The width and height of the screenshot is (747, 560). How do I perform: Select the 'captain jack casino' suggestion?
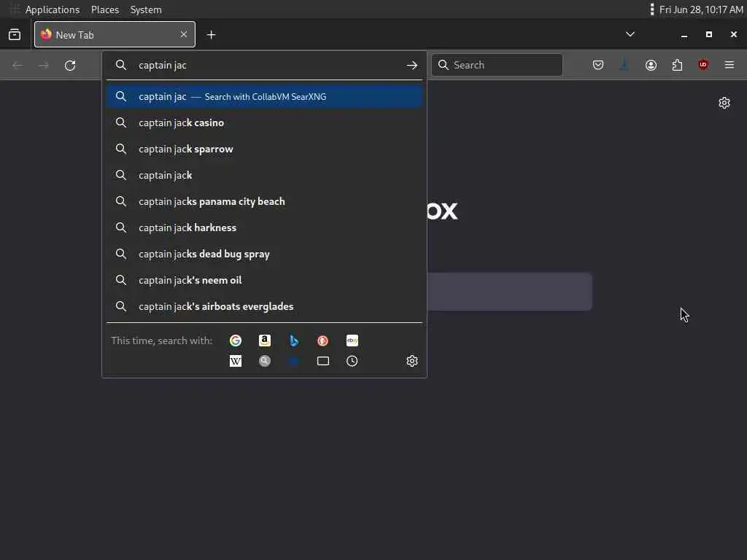coord(264,122)
